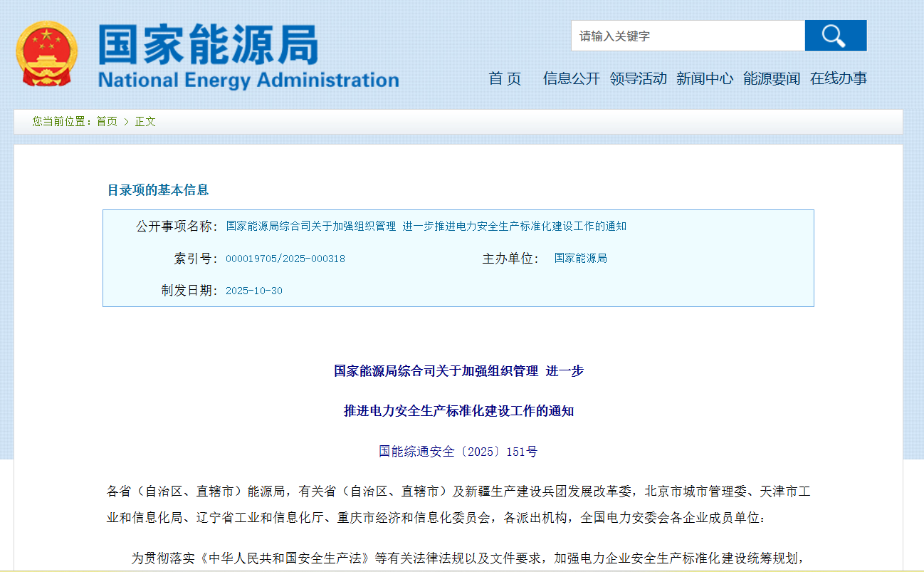Click the 首页 breadcrumb link
This screenshot has height=572, width=924.
(107, 122)
